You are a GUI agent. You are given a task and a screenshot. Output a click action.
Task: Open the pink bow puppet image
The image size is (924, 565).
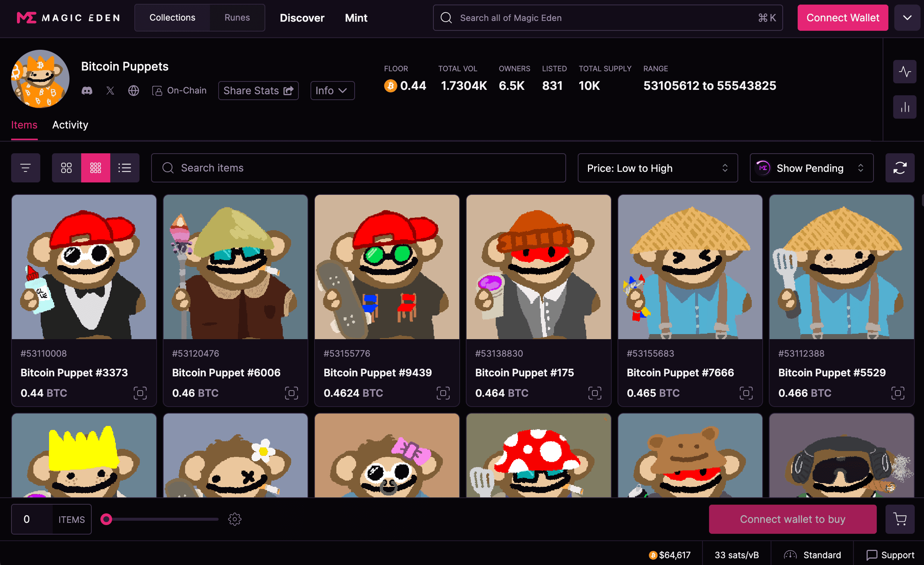[387, 456]
